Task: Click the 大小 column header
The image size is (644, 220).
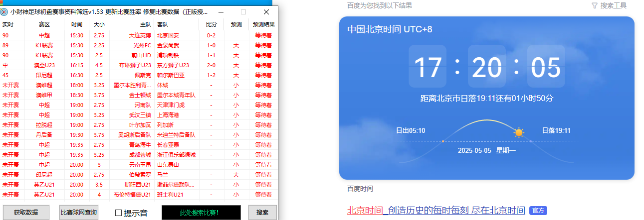Action: [x=99, y=24]
